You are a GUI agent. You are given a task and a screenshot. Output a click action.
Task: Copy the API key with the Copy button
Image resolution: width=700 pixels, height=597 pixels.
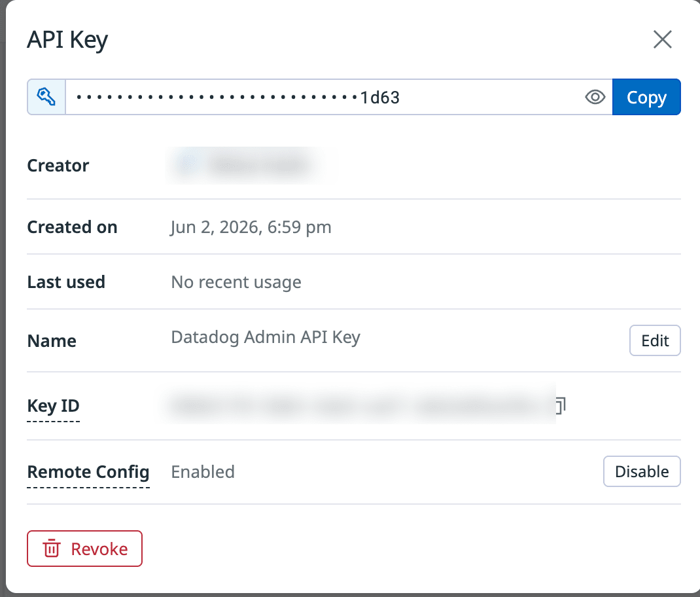(646, 97)
